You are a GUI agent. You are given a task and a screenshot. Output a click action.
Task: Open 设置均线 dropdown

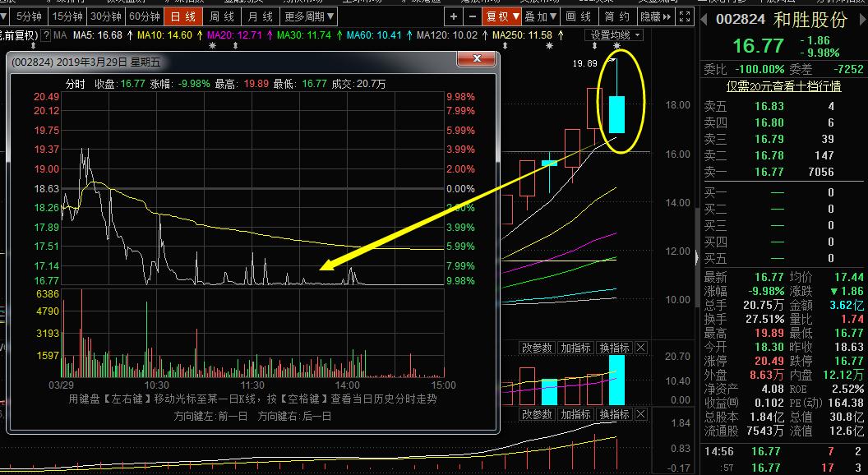[614, 35]
